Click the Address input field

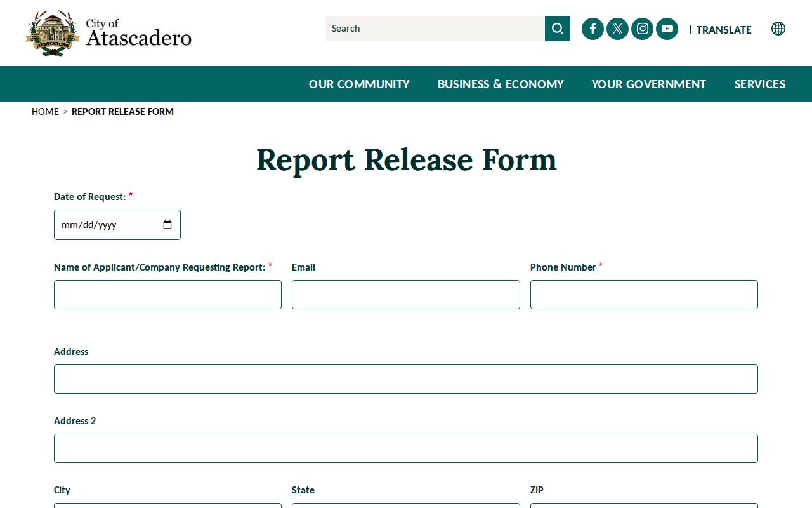(x=406, y=379)
